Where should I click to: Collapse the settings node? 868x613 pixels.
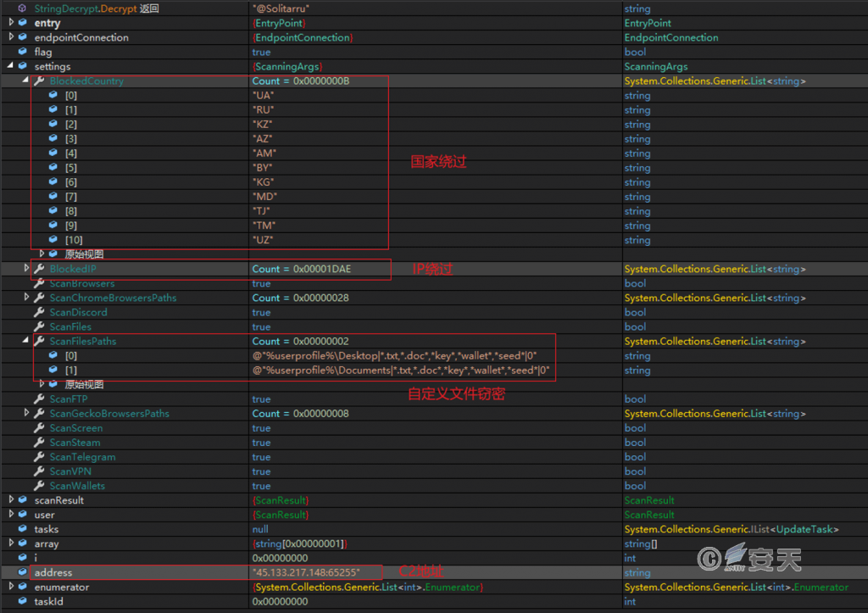click(11, 66)
